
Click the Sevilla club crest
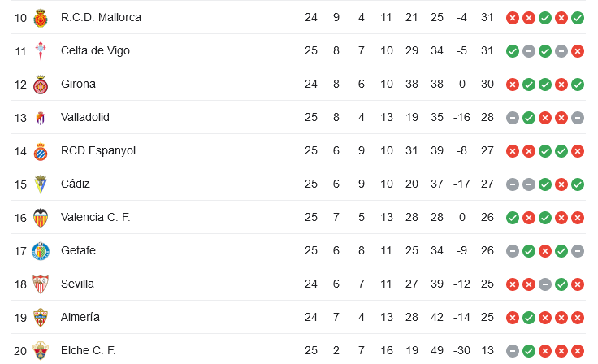(41, 284)
